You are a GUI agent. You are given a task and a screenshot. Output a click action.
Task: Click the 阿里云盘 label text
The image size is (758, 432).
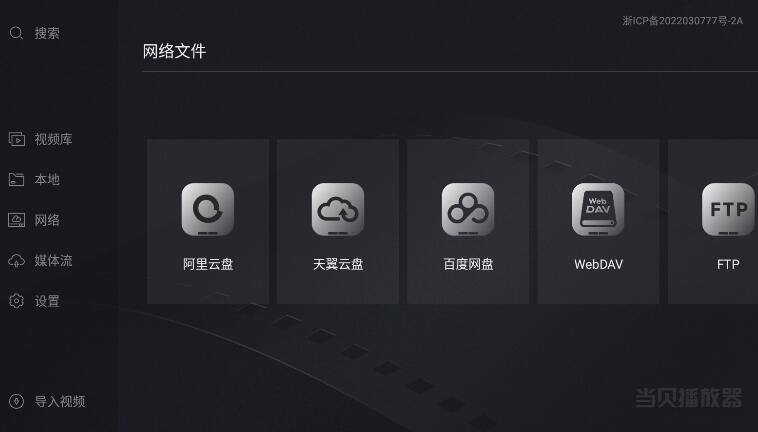click(x=208, y=264)
